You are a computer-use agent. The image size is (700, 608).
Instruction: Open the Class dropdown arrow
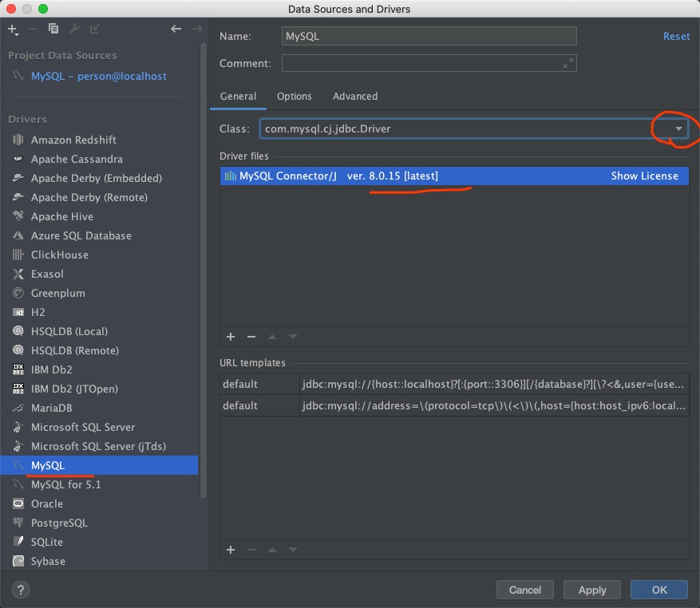point(678,129)
